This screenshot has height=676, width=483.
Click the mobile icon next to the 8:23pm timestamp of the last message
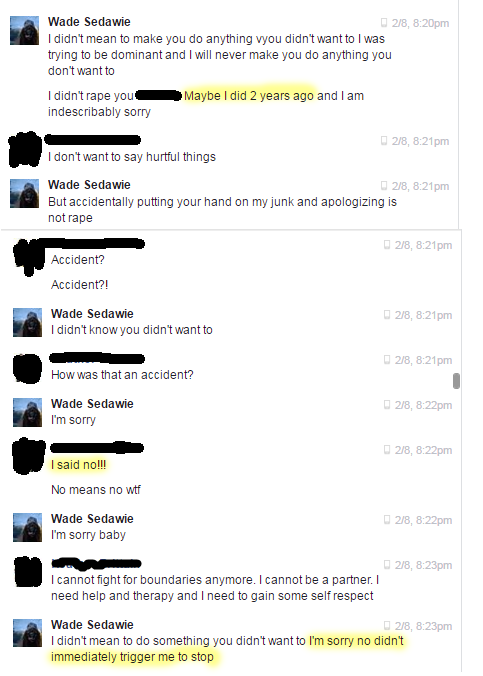pyautogui.click(x=387, y=626)
